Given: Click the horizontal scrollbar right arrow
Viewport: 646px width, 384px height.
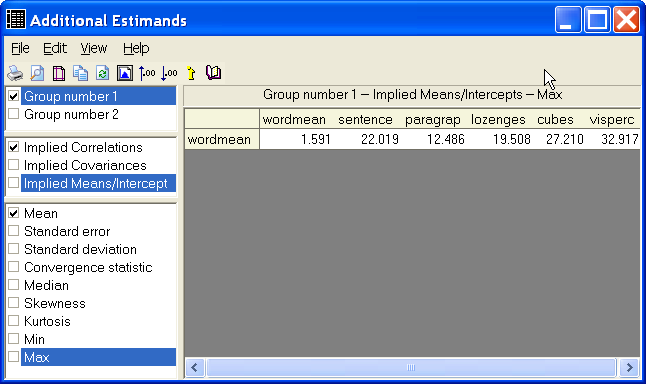Looking at the screenshot, I should click(630, 367).
